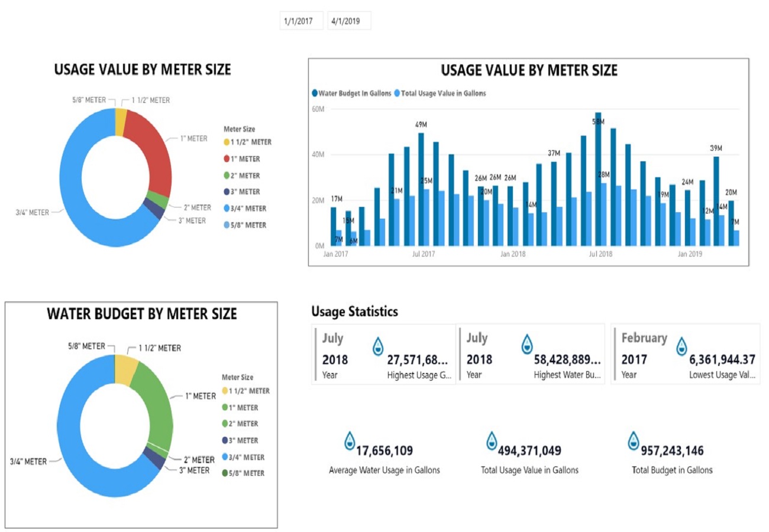Click Total Usage Value in Gallons legend marker

click(398, 93)
